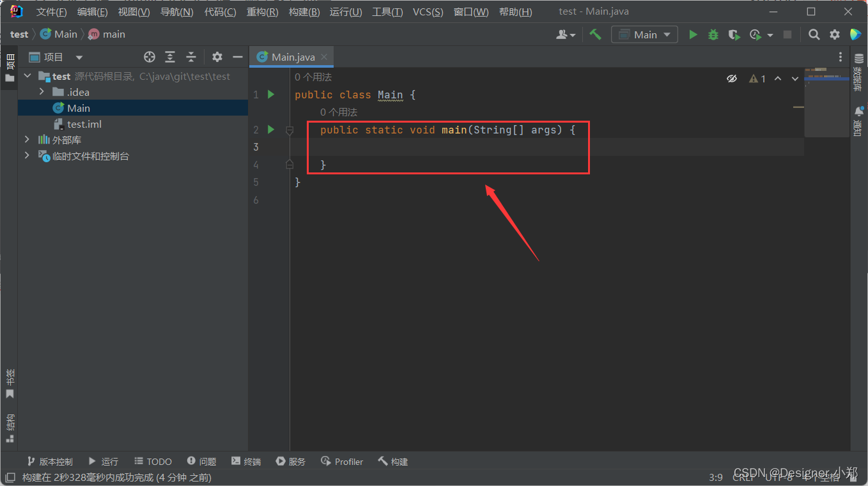Open the Refactor menu 重构(R)
Viewport: 868px width, 486px height.
click(262, 12)
